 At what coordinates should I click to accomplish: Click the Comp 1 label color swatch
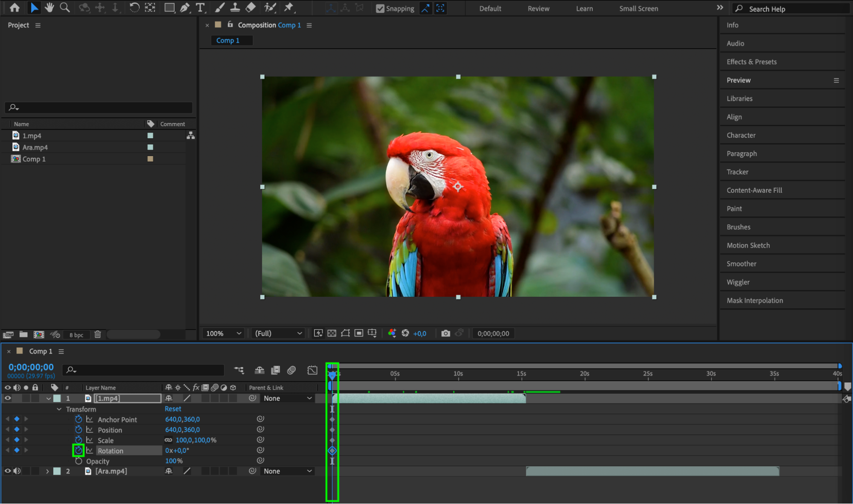tap(150, 159)
